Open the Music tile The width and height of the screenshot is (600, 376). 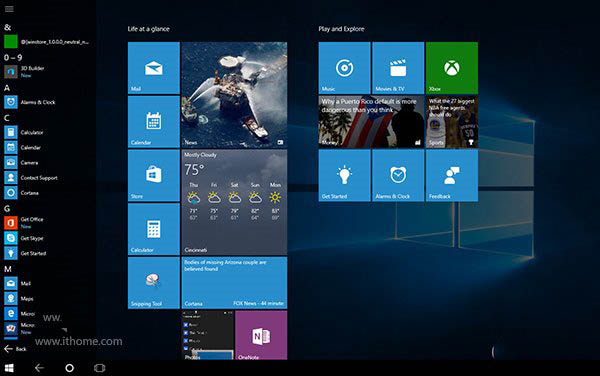point(344,68)
